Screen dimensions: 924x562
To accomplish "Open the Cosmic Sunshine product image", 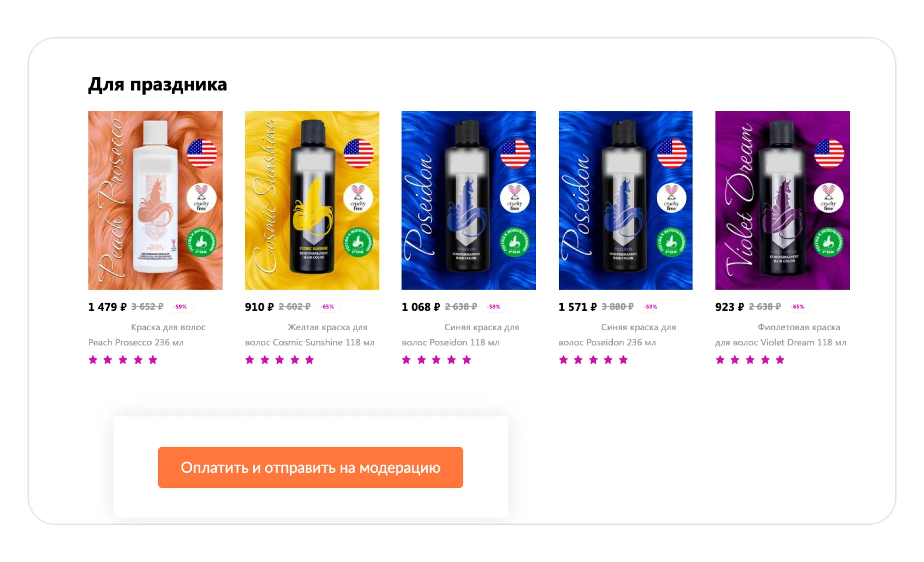I will pos(312,200).
